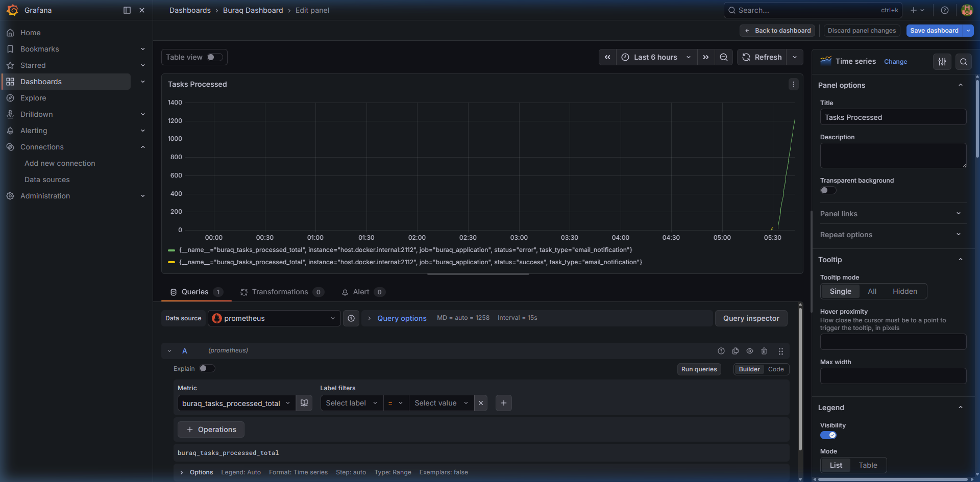Open refresh interval dropdown arrow
The height and width of the screenshot is (482, 980).
pos(795,57)
